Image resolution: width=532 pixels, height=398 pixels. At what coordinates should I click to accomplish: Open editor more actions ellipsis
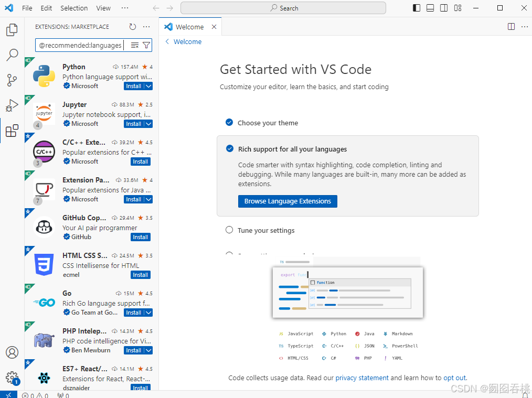[x=525, y=27]
